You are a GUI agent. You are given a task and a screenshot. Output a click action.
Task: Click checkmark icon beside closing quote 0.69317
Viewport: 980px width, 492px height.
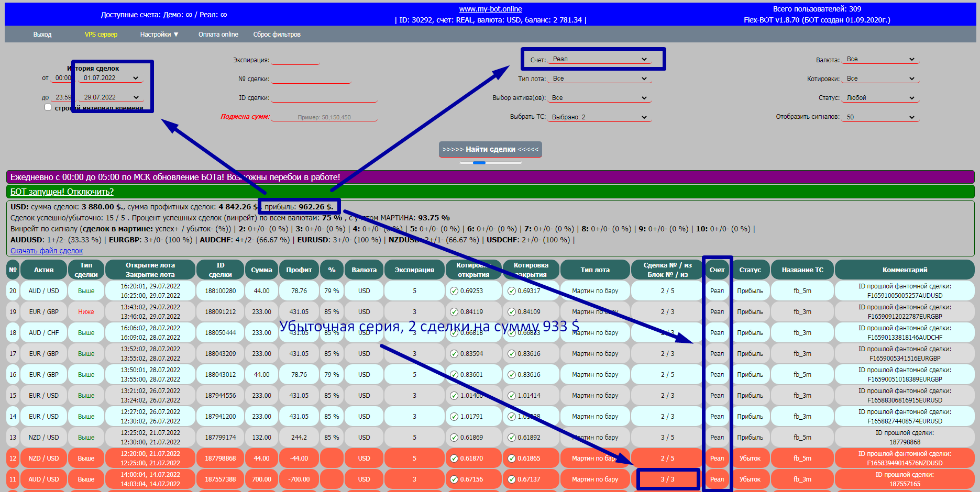click(512, 291)
